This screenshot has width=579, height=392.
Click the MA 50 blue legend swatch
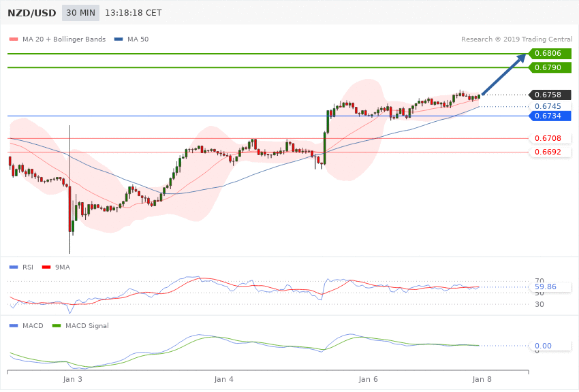pyautogui.click(x=119, y=39)
